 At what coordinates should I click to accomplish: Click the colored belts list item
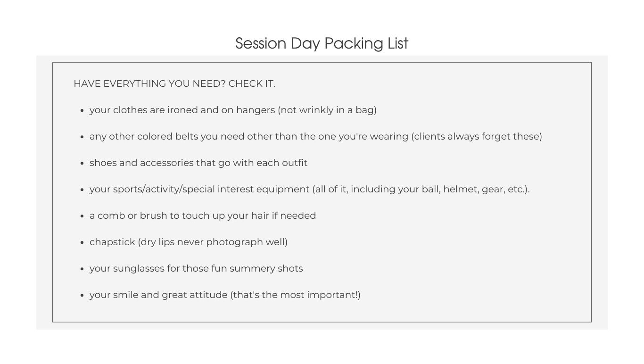(x=316, y=136)
